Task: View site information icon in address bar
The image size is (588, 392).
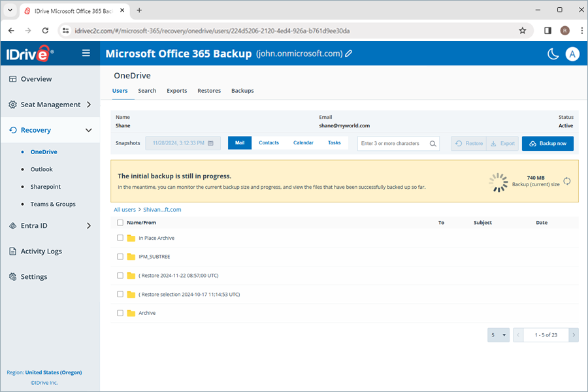Action: [65, 31]
